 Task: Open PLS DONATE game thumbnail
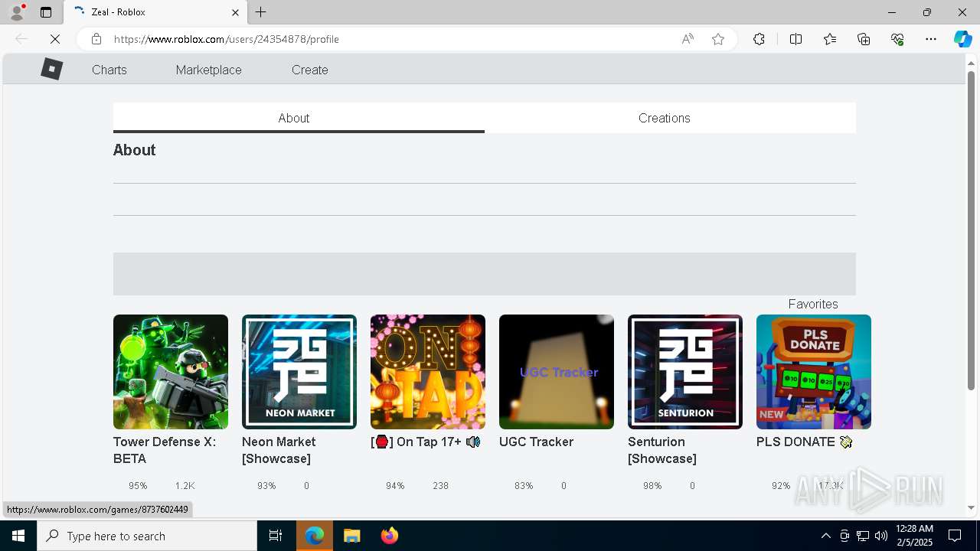pyautogui.click(x=814, y=372)
